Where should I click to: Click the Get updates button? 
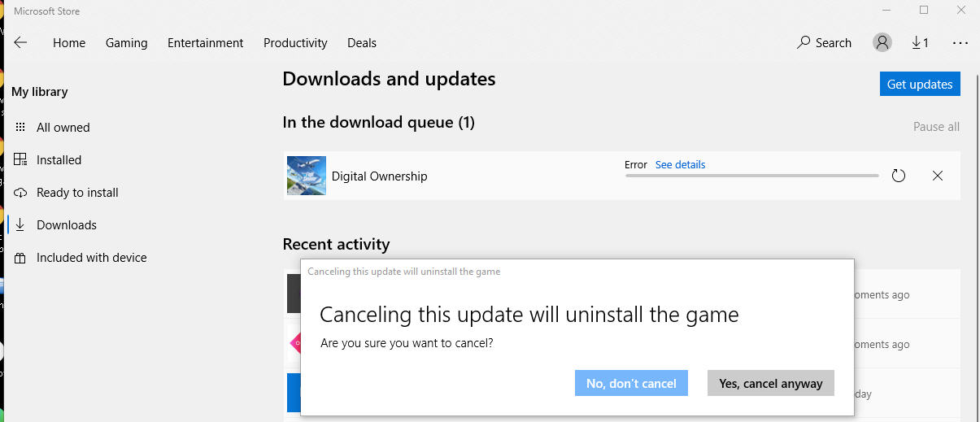coord(920,84)
